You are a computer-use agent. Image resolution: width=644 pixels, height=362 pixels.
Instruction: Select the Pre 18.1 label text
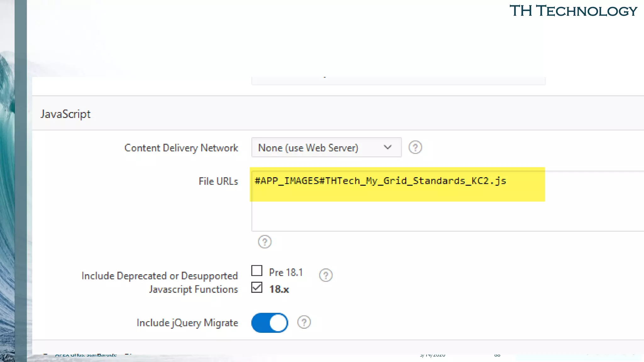[286, 272]
